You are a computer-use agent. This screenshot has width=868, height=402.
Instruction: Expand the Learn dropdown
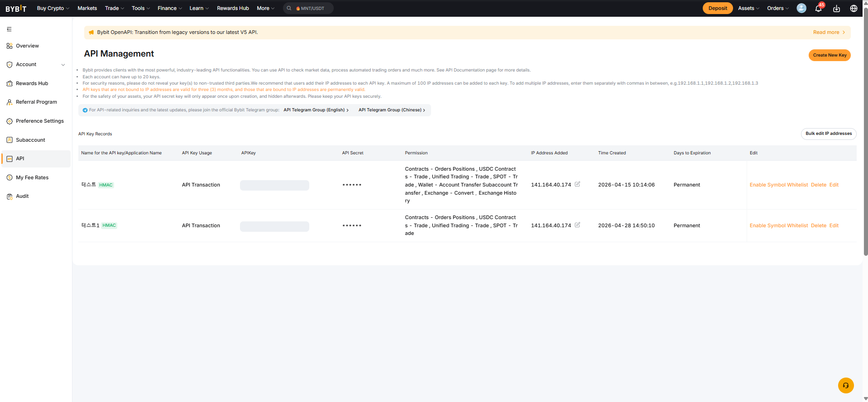point(199,8)
